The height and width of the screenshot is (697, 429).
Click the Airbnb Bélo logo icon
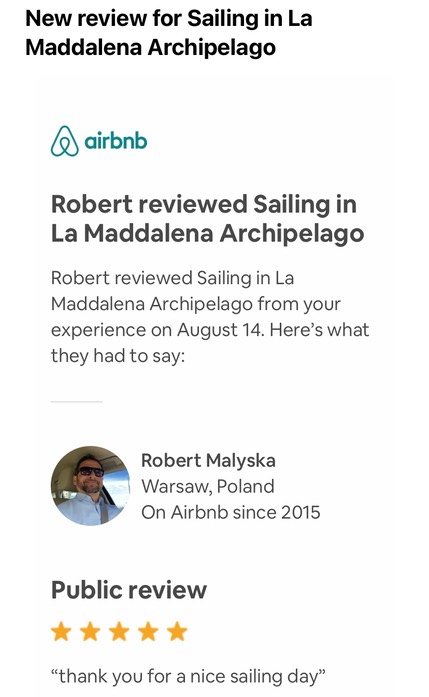[64, 141]
